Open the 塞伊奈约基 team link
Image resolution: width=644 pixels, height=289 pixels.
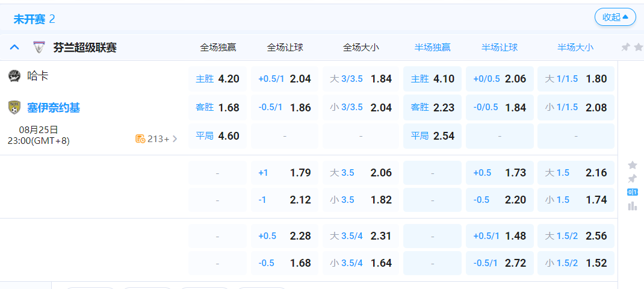tap(54, 108)
